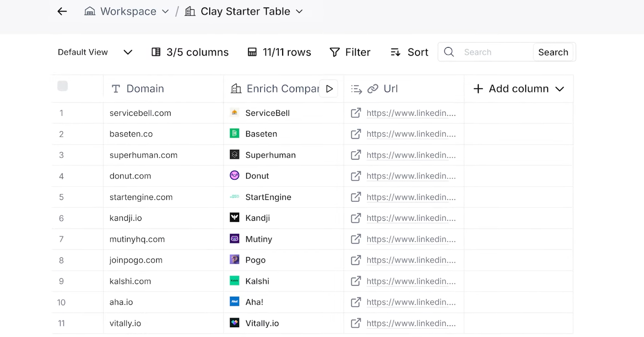Open external link icon in Donut row
This screenshot has height=337, width=644.
click(x=356, y=176)
